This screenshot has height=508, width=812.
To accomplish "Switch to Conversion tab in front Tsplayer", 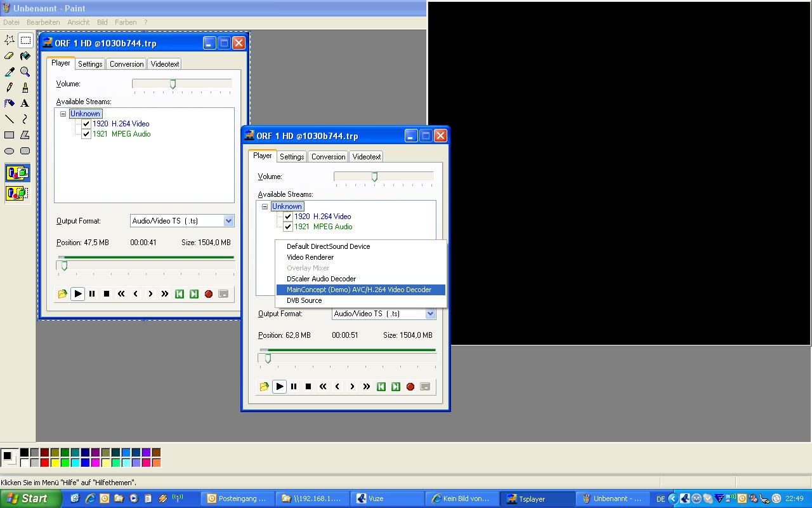I will [329, 157].
